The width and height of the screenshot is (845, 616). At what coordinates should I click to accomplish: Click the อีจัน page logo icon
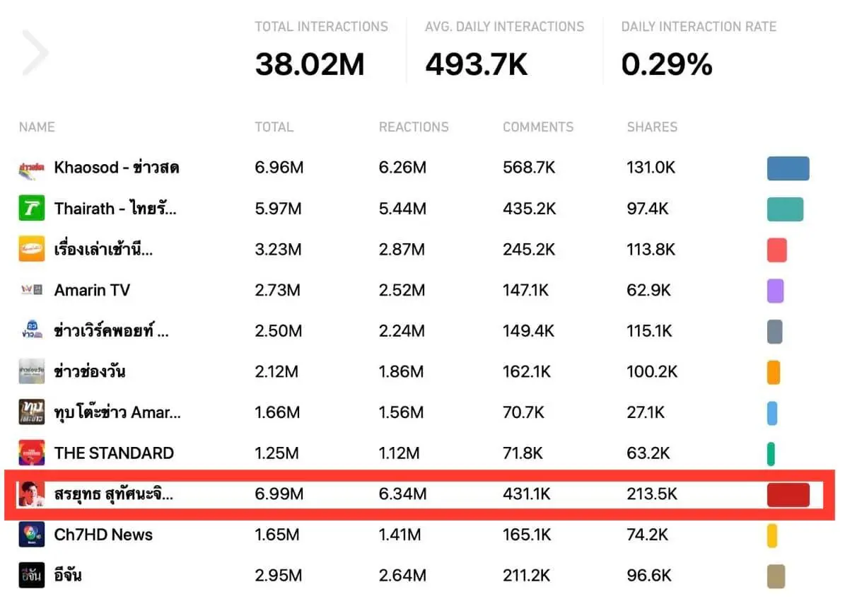coord(31,576)
